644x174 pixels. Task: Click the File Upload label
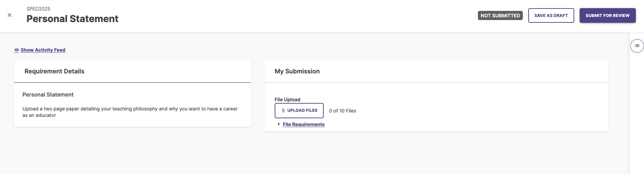pos(287,100)
